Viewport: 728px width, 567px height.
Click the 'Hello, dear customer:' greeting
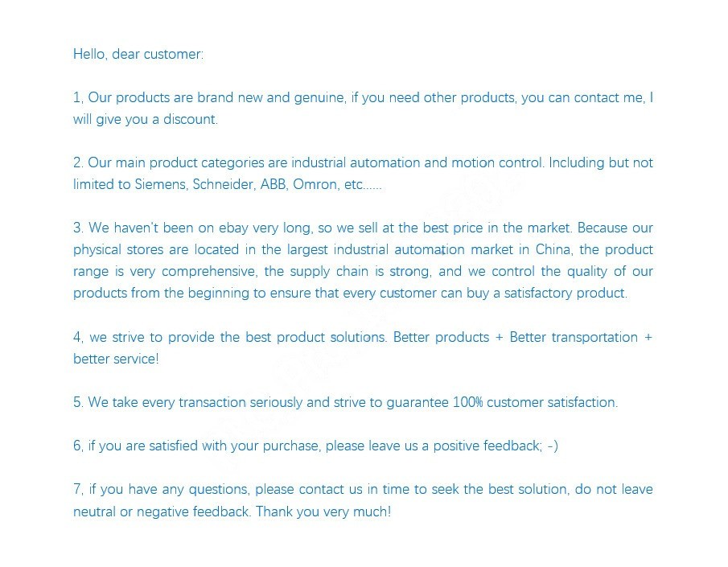[x=138, y=55]
